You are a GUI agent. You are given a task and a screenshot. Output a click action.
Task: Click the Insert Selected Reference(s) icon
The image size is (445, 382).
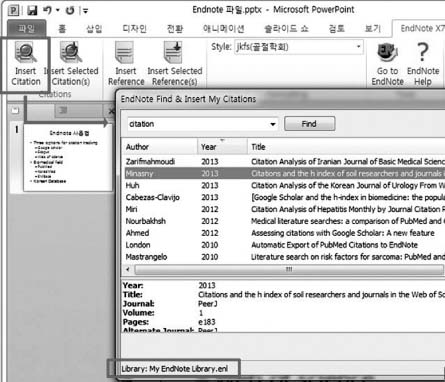click(173, 52)
